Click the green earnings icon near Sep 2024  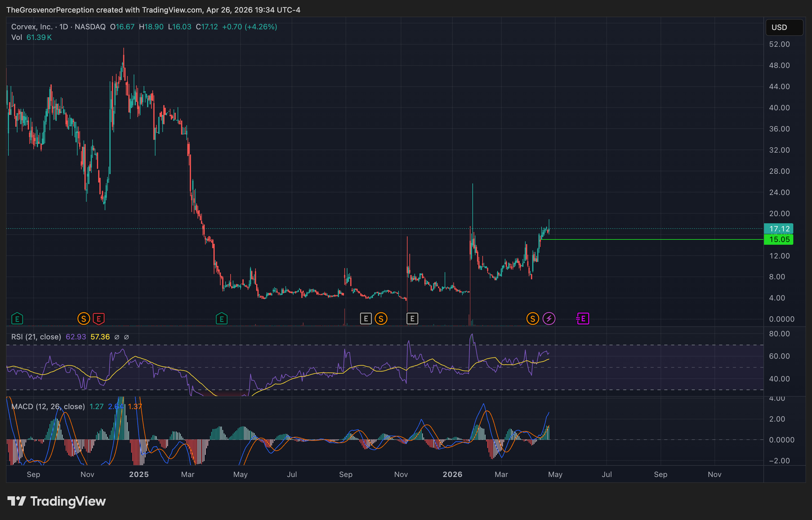point(17,319)
